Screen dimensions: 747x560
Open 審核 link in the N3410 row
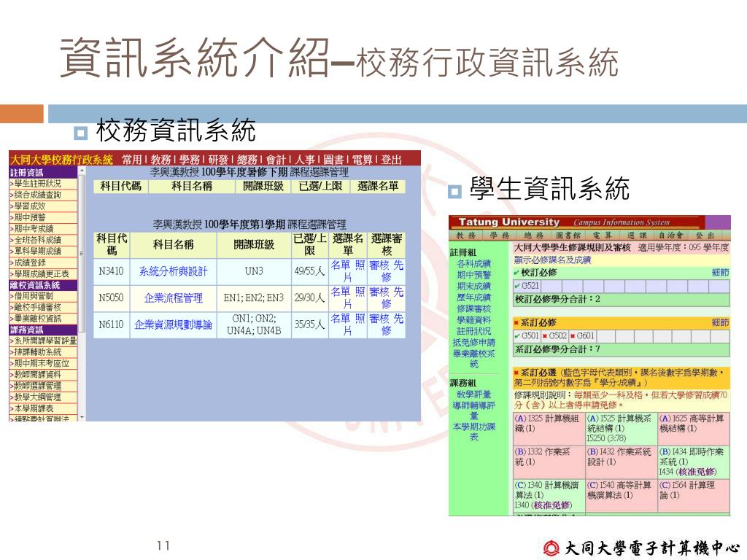[379, 265]
